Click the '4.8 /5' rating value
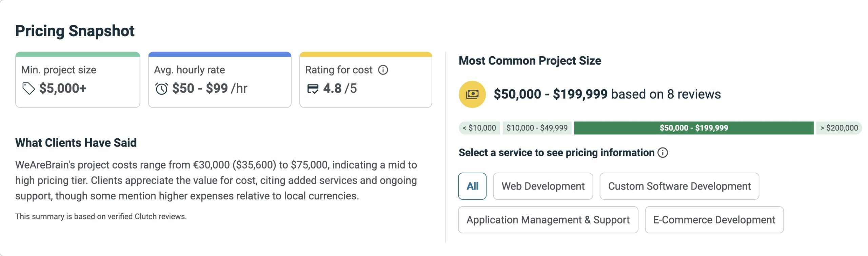Viewport: 868px width, 256px height. tap(340, 88)
